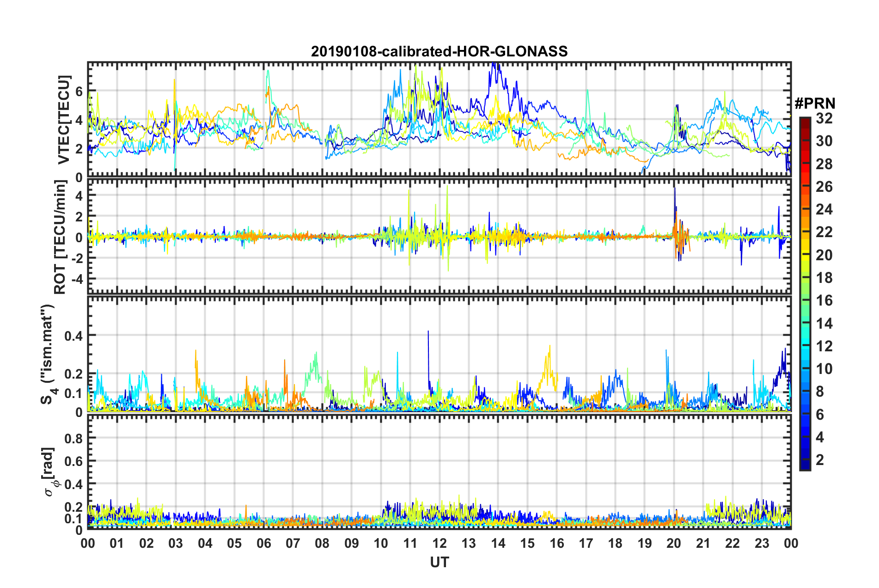879x588 pixels.
Task: Click the 06 tick on UT axis
Action: click(263, 543)
